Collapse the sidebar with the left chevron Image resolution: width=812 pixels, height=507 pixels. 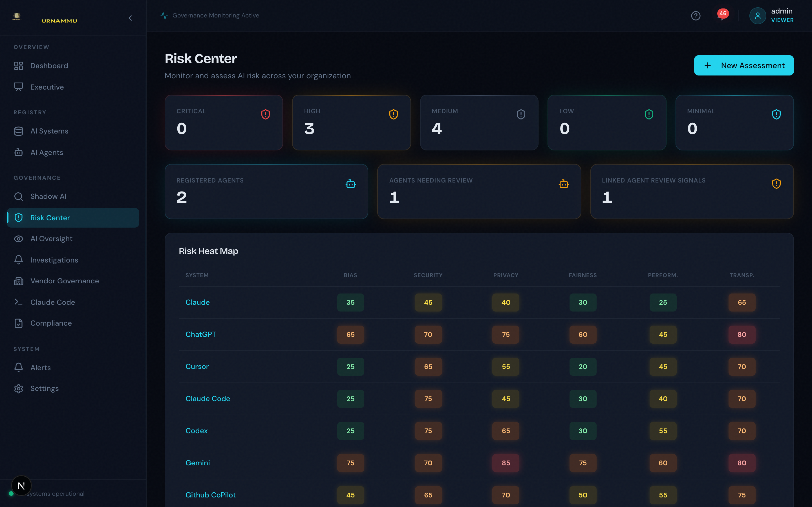pos(131,18)
